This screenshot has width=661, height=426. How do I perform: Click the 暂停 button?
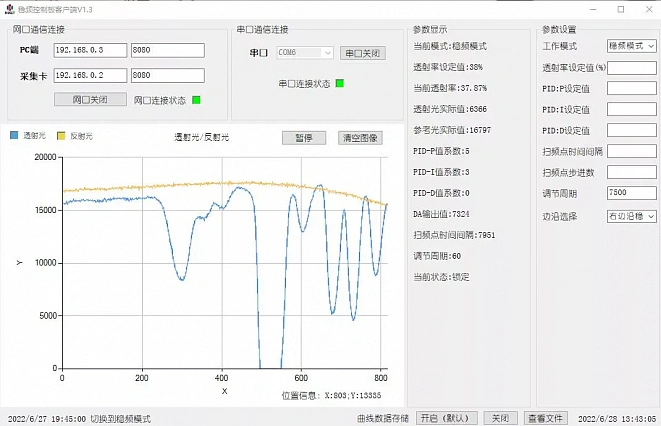304,138
